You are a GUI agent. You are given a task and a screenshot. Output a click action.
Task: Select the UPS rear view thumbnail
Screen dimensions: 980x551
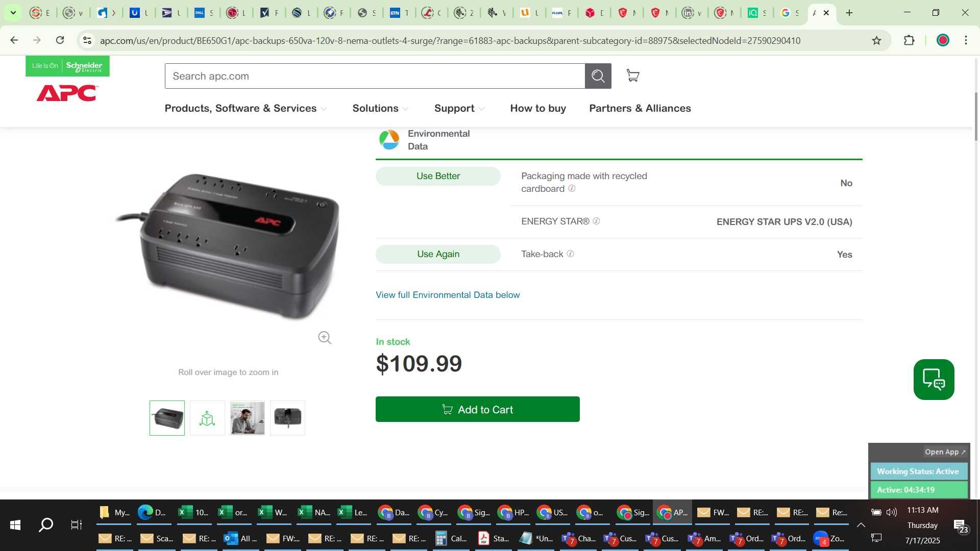click(x=287, y=418)
